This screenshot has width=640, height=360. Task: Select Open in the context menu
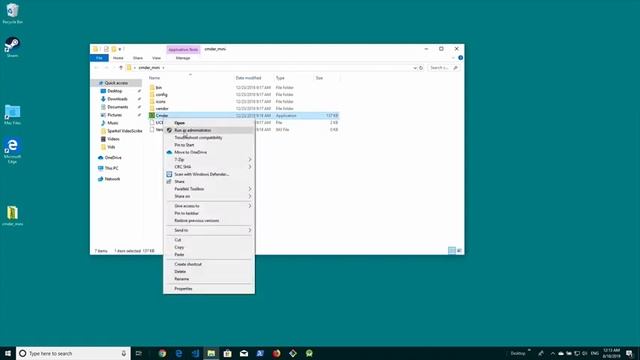click(209, 123)
